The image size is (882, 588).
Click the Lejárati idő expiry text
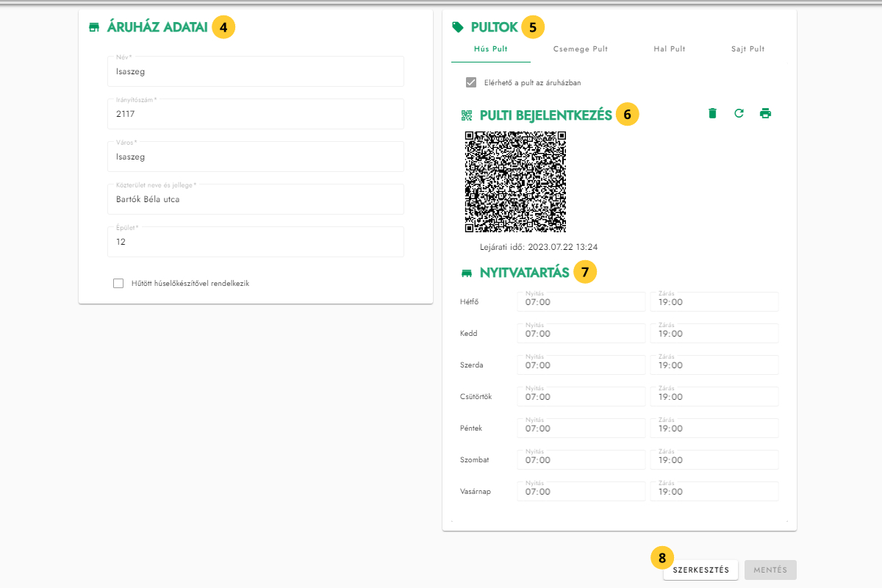539,247
